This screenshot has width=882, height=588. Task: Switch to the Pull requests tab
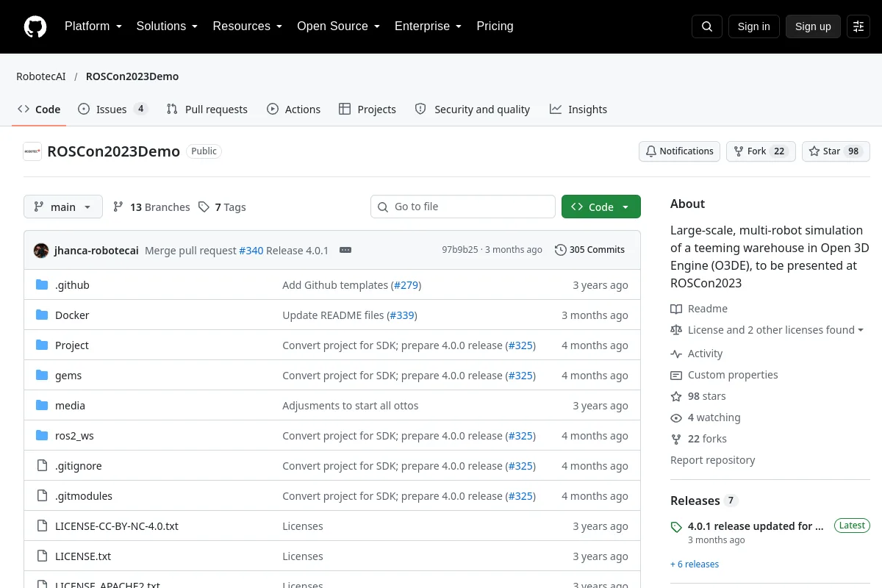[x=207, y=110]
